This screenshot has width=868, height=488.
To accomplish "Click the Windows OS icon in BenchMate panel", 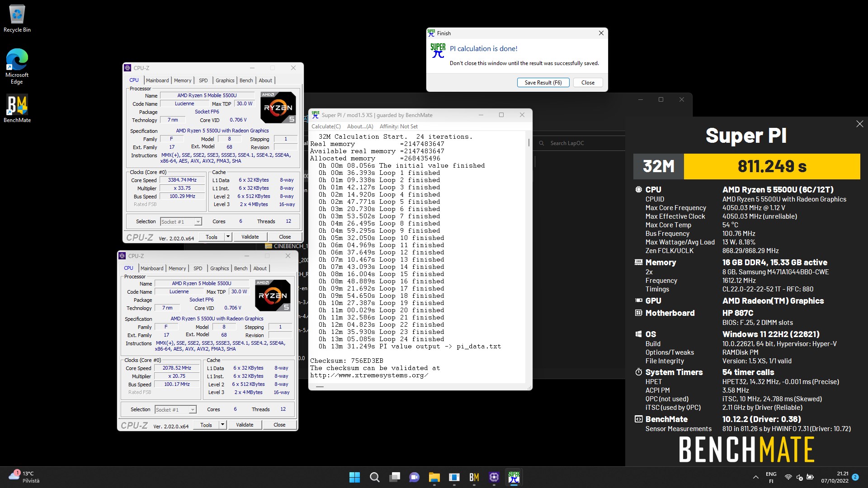I will coord(638,334).
